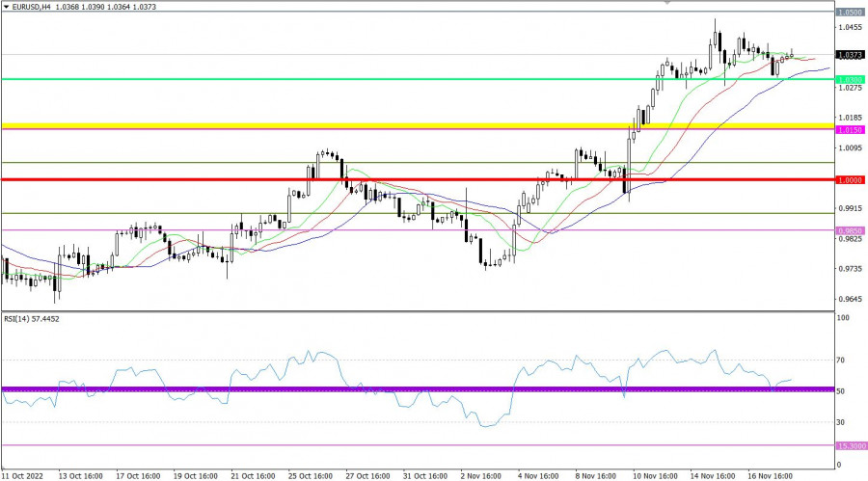Screen dimensions: 868x481
Task: Click the 1.0455 value on price scale
Action: click(850, 29)
